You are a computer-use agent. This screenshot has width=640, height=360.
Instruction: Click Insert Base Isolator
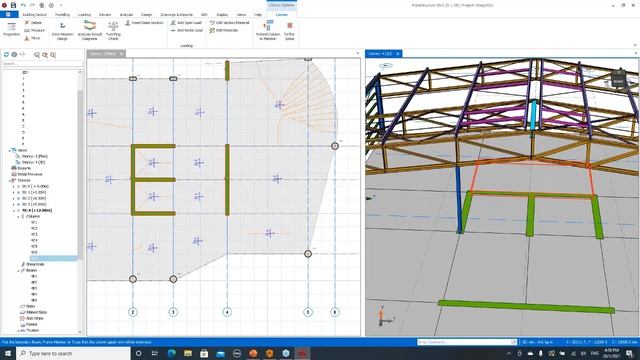[144, 23]
